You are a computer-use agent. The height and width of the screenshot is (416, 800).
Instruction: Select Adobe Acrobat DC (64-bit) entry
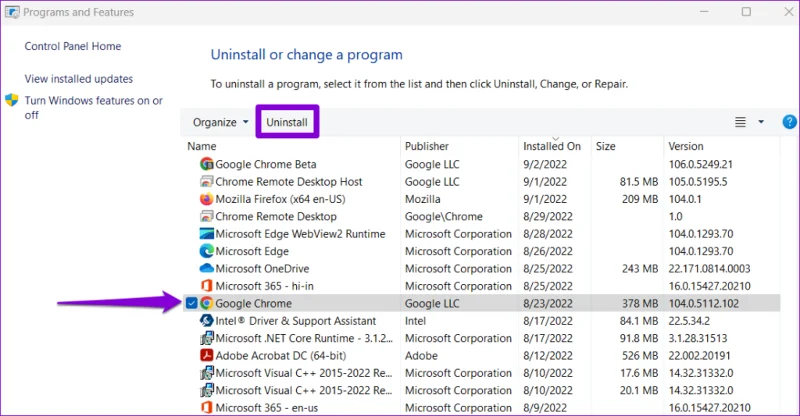281,355
